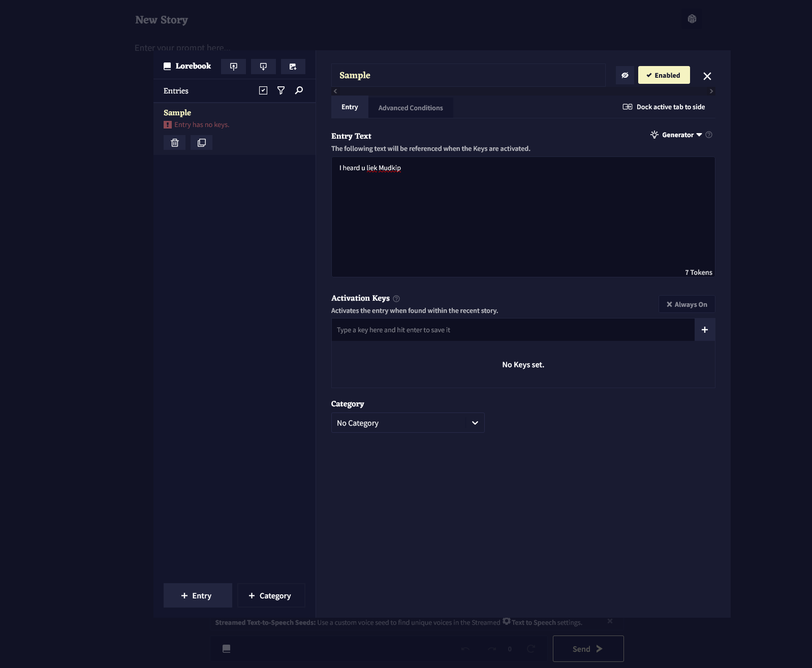Toggle entry visibility eye icon

[x=625, y=75]
